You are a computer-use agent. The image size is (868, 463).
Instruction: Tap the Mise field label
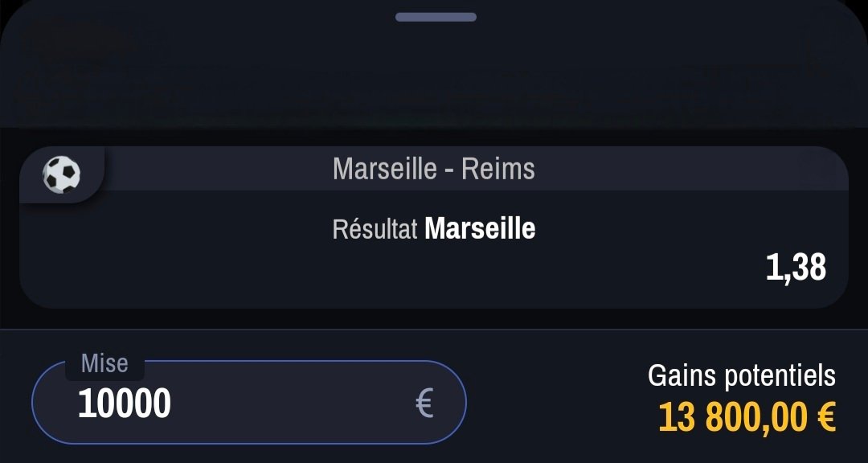pos(104,363)
